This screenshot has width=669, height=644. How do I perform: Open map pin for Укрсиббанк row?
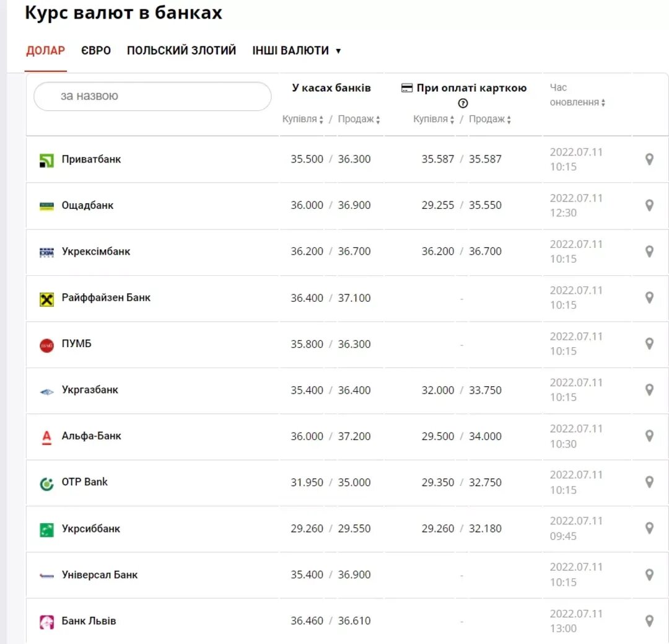click(649, 528)
